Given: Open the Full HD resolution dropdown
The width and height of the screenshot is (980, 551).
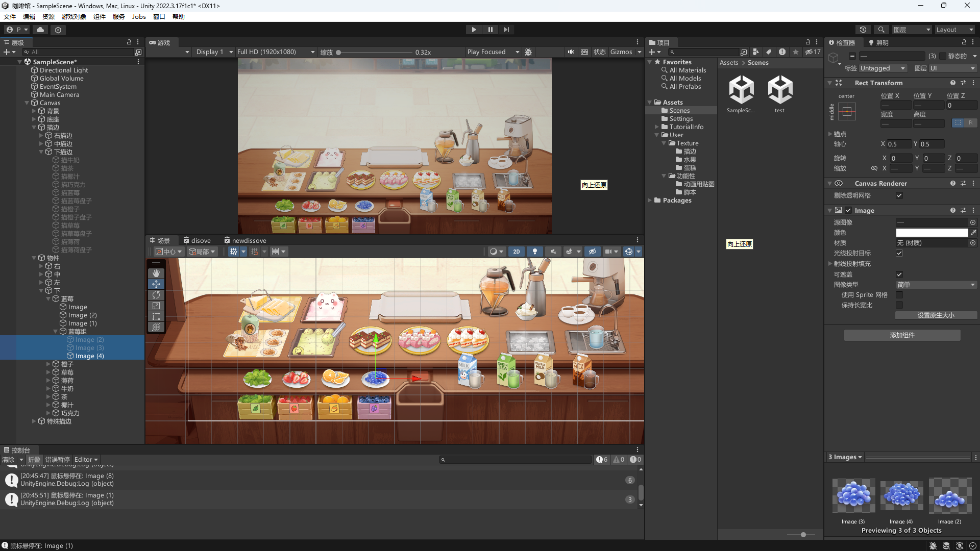Looking at the screenshot, I should pos(276,52).
